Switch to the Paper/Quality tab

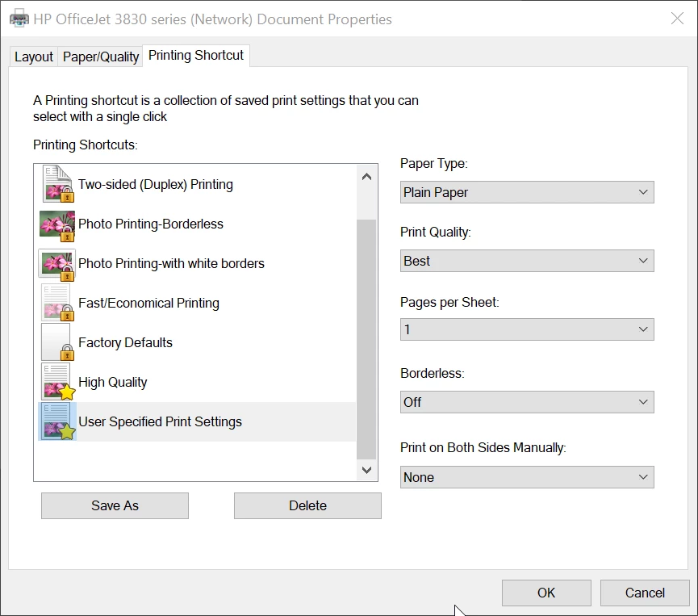101,57
